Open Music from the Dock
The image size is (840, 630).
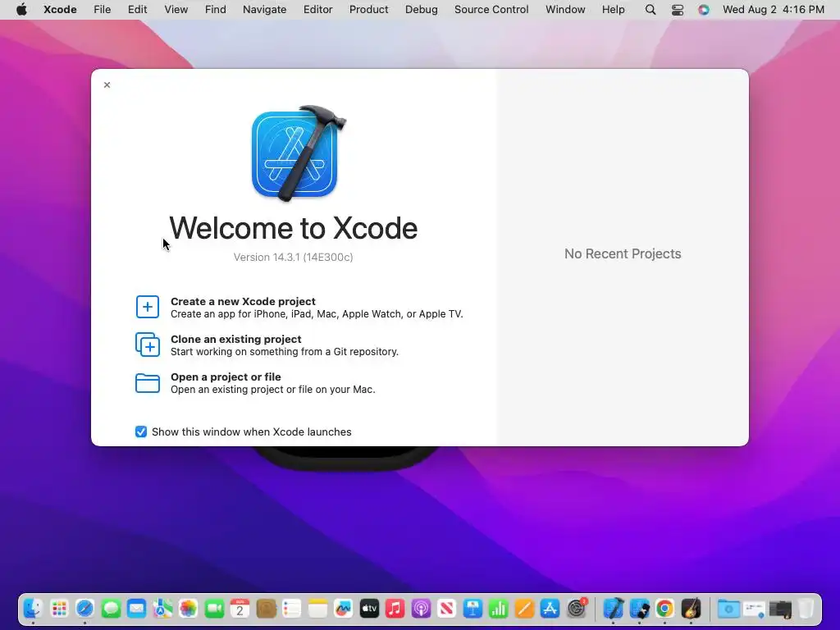point(395,609)
